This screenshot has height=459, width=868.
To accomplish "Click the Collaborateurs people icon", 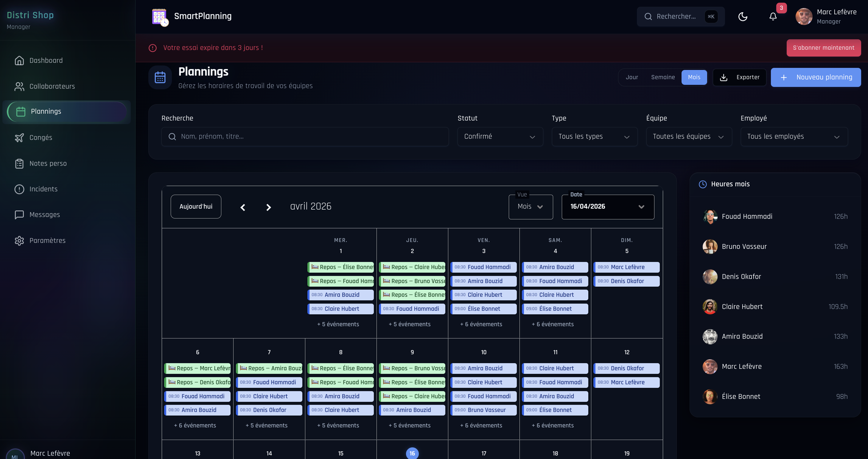I will pos(19,87).
